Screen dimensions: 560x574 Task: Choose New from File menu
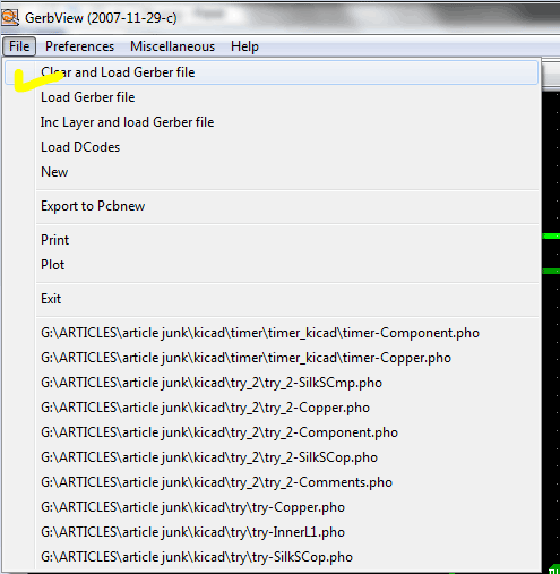272,172
